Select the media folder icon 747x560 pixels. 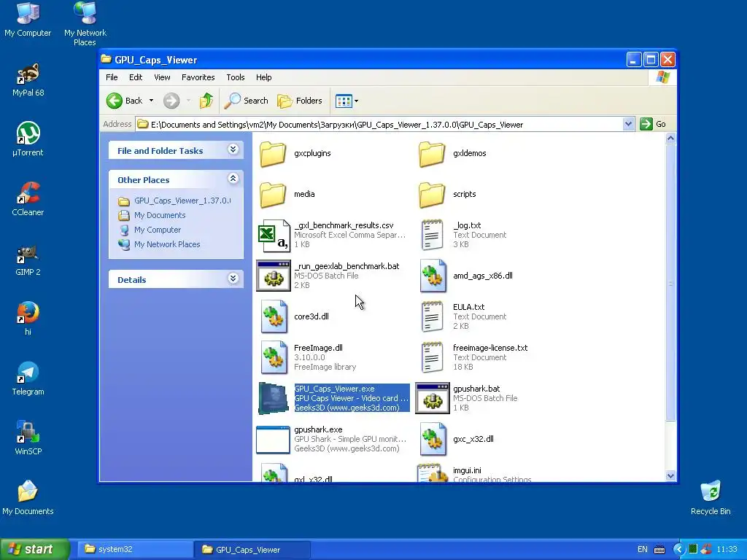pos(273,194)
